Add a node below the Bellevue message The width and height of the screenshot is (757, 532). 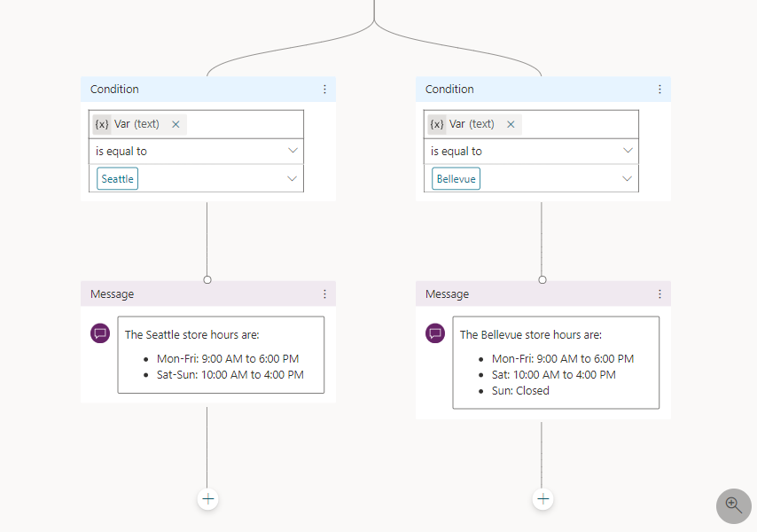(543, 499)
